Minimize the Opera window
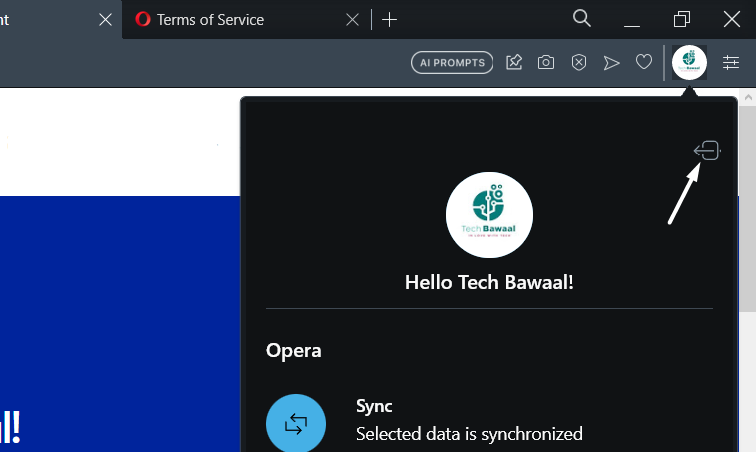 pyautogui.click(x=632, y=25)
